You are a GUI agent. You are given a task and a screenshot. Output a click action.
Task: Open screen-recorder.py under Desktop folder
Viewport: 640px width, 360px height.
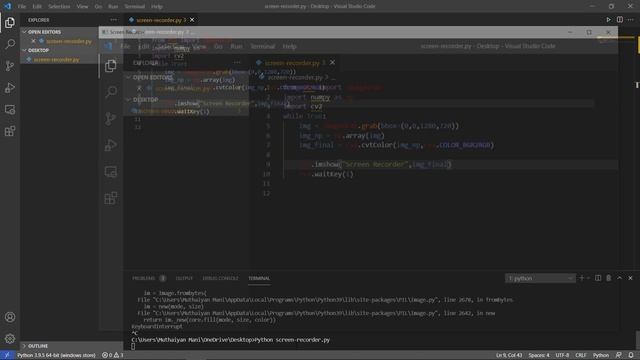(x=56, y=60)
